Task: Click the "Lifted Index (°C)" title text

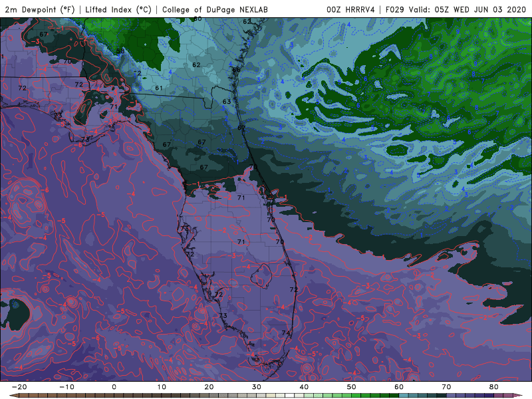Action: coord(118,9)
